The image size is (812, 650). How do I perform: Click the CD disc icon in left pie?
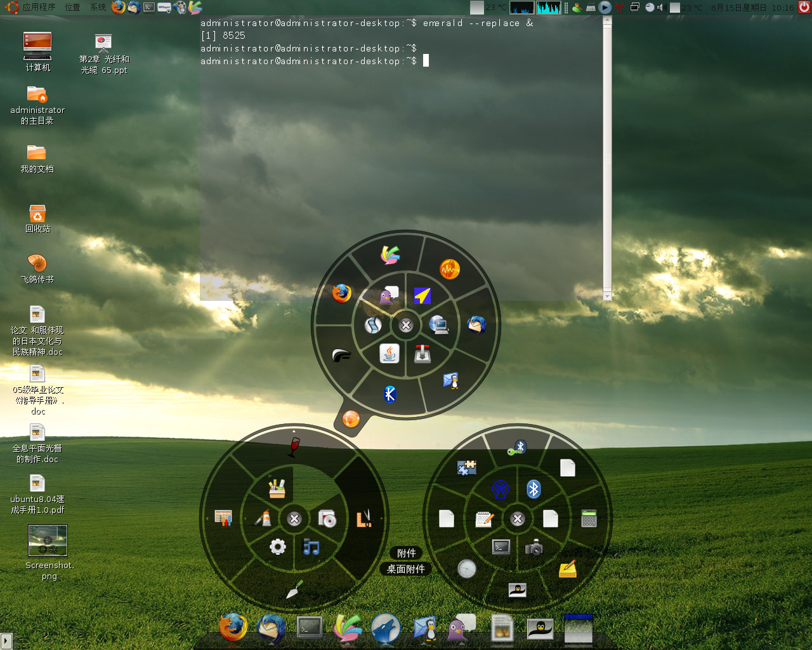point(327,519)
